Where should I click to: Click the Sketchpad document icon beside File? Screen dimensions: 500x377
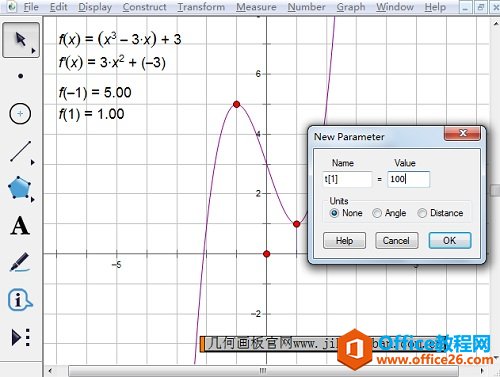pos(12,7)
